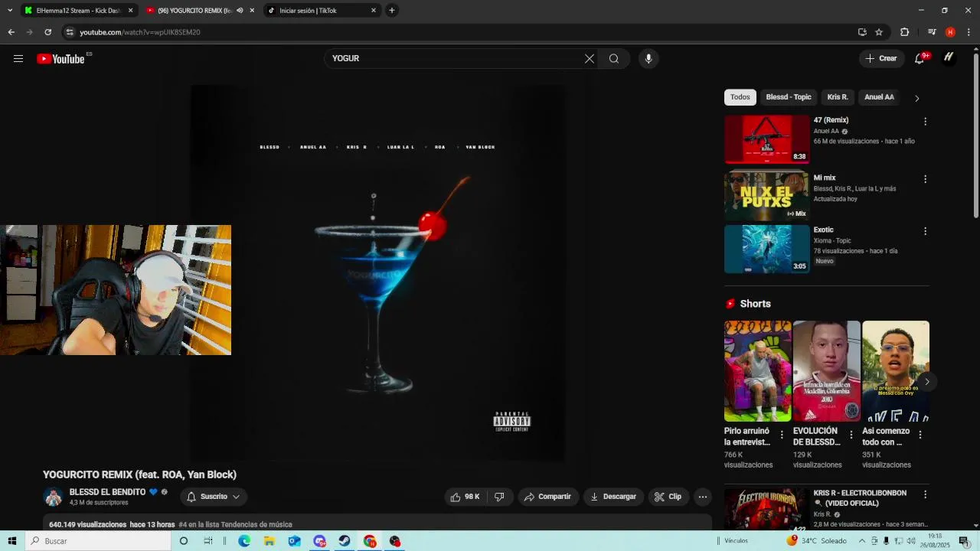Open Chrome media controls icon
The height and width of the screenshot is (551, 980).
pyautogui.click(x=932, y=32)
